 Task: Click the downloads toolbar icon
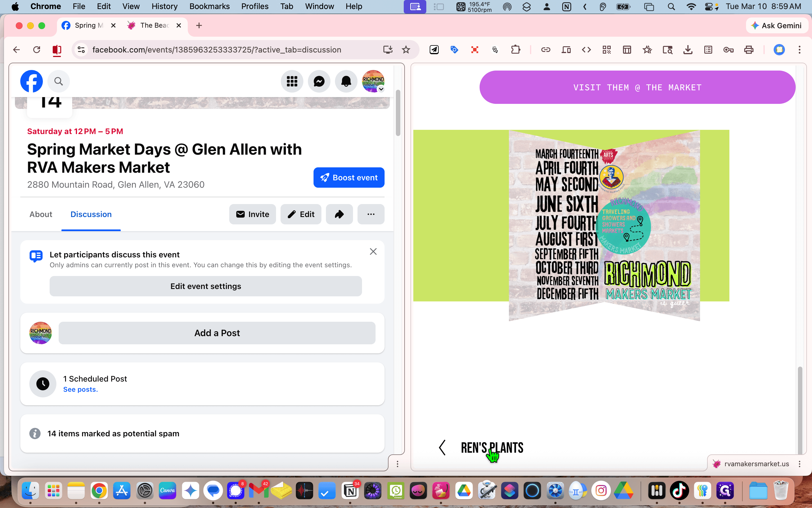pos(688,50)
